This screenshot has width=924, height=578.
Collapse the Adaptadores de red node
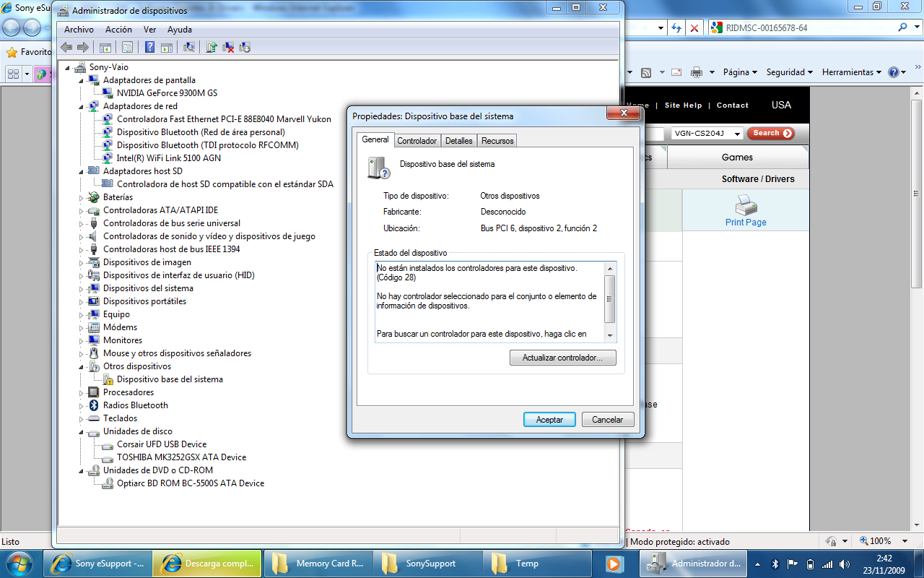82,106
